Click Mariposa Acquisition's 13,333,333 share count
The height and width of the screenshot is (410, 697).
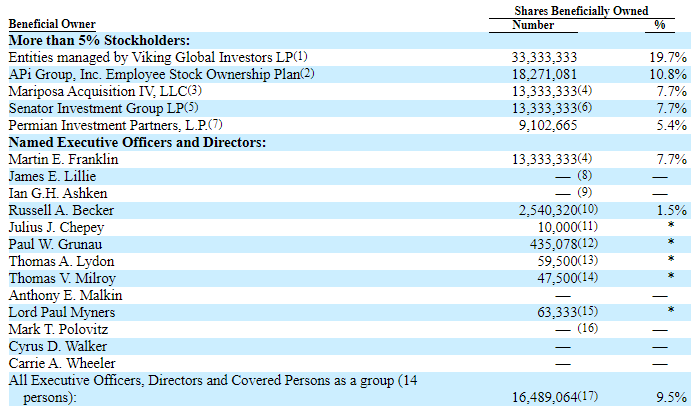pyautogui.click(x=544, y=91)
